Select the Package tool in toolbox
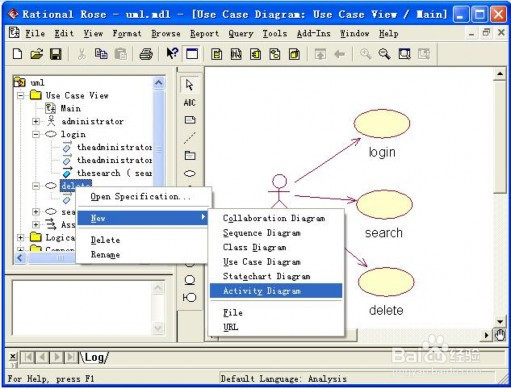 (x=190, y=156)
